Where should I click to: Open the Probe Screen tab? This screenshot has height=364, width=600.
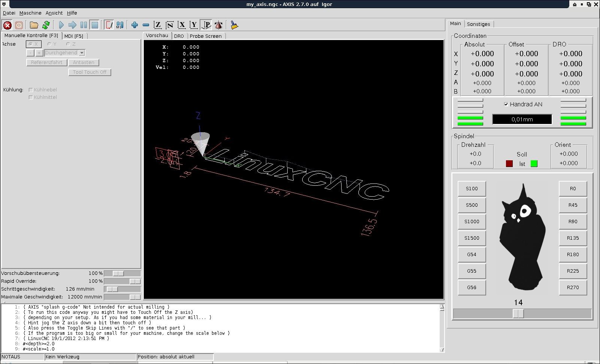pyautogui.click(x=206, y=36)
